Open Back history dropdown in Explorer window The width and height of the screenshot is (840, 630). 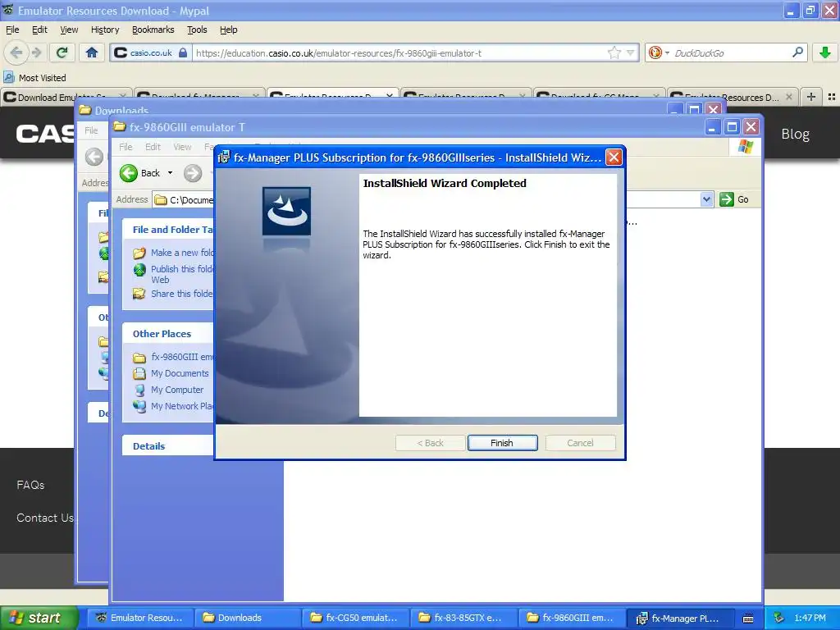[x=171, y=173]
